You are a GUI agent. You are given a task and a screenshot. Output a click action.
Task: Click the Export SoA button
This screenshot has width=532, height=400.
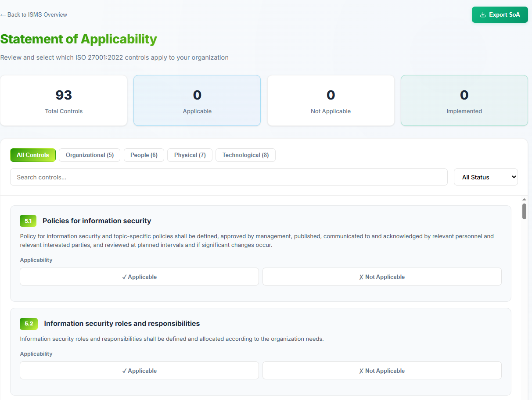pyautogui.click(x=500, y=14)
